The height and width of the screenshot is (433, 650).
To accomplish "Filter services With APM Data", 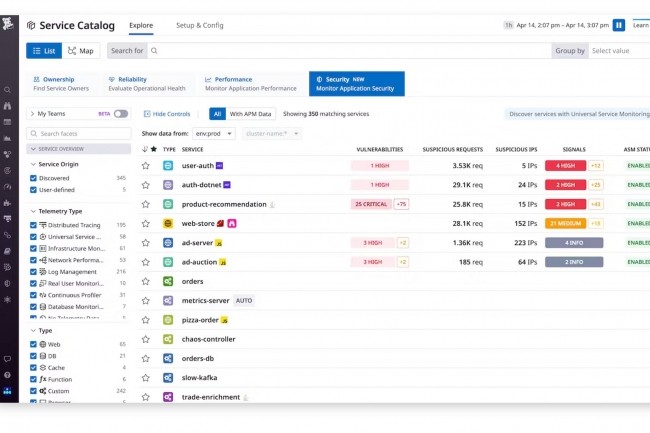I will pyautogui.click(x=250, y=114).
